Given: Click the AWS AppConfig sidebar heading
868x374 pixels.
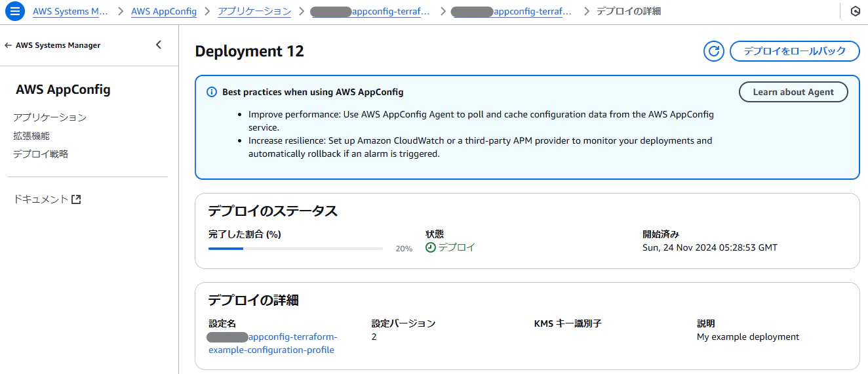Looking at the screenshot, I should [63, 90].
